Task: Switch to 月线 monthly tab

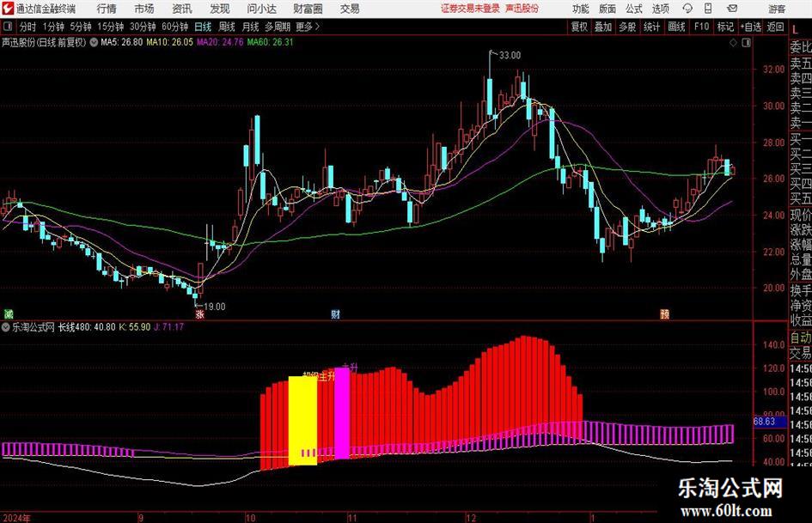Action: coord(250,27)
